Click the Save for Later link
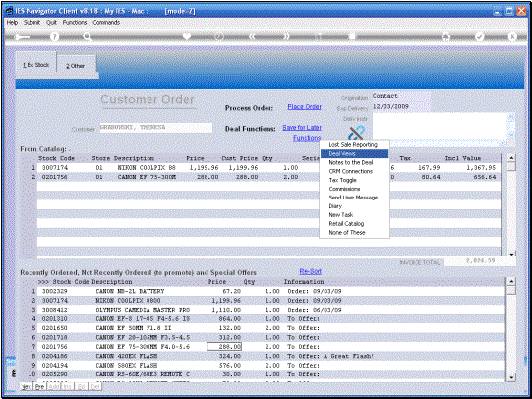This screenshot has width=532, height=399. click(302, 128)
